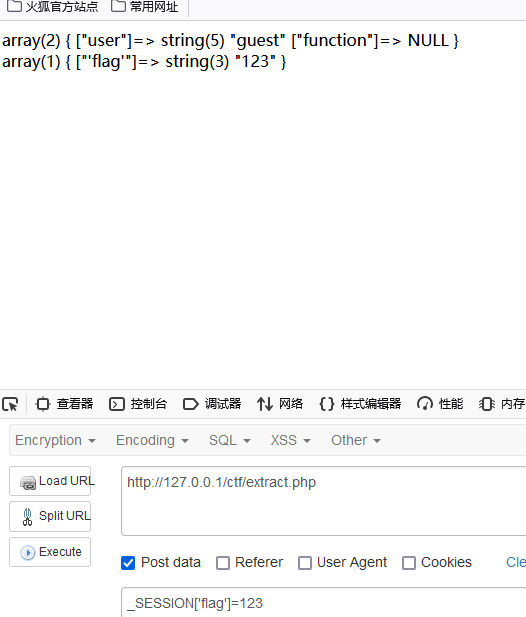
Task: Click the element picker arrow icon
Action: [x=10, y=404]
